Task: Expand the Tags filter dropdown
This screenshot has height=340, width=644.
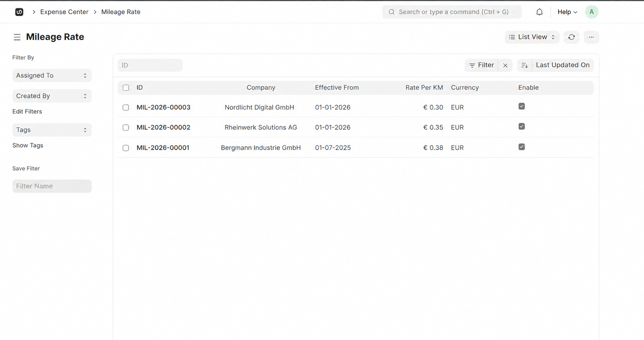Action: [52, 130]
